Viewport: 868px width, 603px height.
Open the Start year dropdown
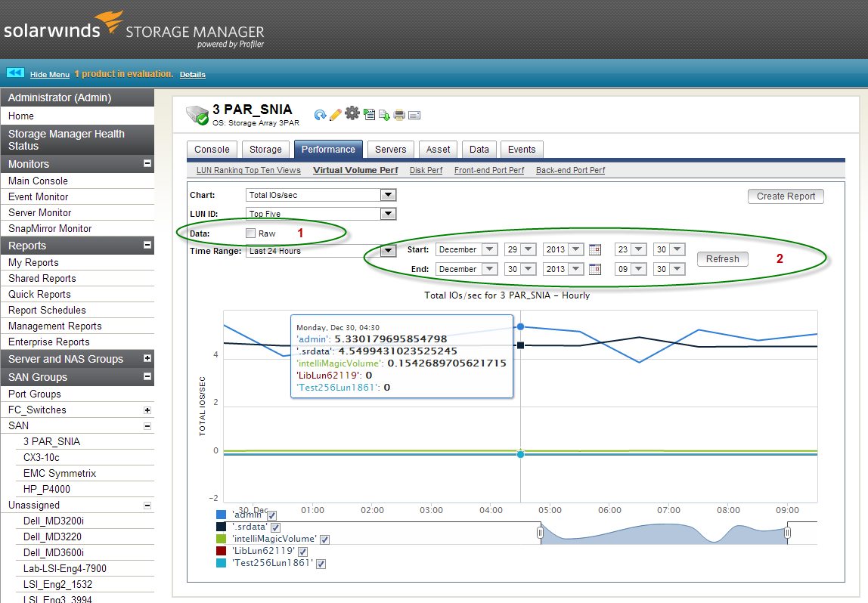pos(575,249)
